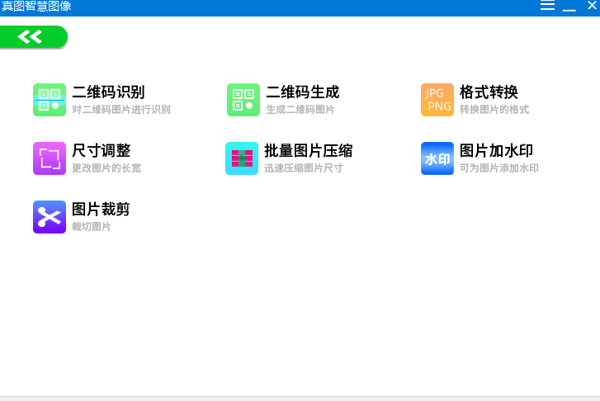This screenshot has width=600, height=401.
Task: Minimize the 真图智慧图像 window
Action: tap(568, 7)
